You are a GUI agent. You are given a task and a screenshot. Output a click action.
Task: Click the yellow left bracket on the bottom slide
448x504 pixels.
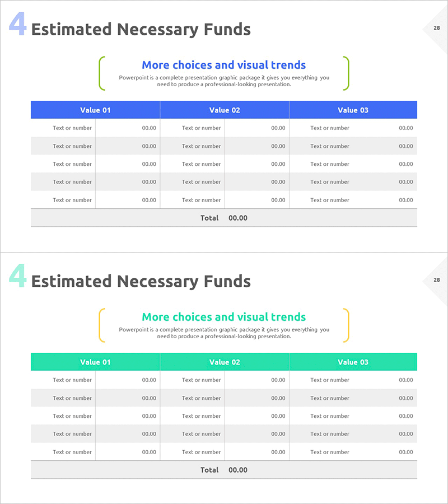101,325
